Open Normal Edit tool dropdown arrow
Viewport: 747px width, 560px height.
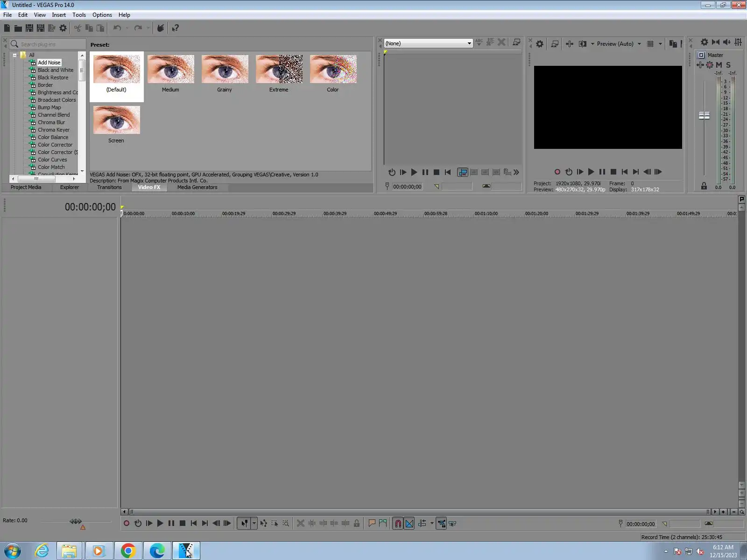[x=254, y=524]
